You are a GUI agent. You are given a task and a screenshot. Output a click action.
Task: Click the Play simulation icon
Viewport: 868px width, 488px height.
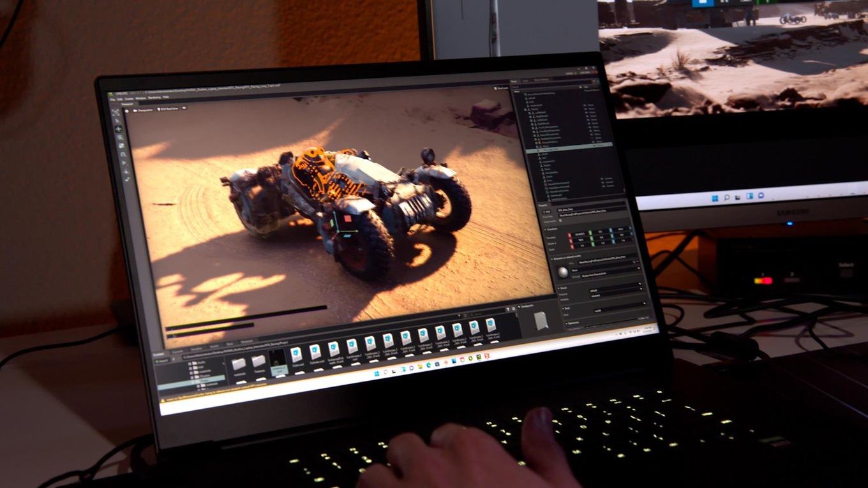[124, 163]
